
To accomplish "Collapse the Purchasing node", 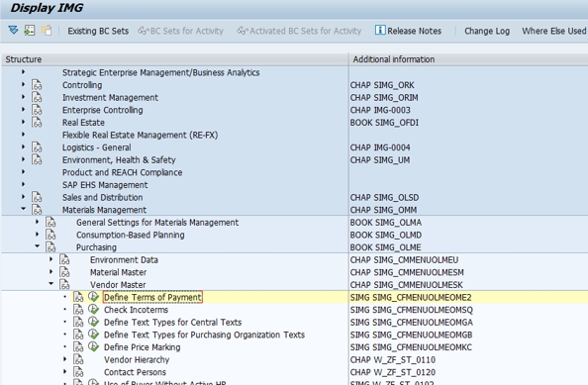I will pos(38,246).
